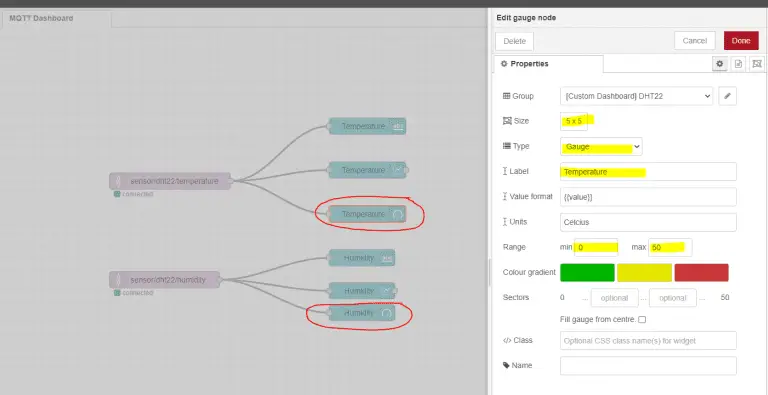
Task: Select the sensor/dht22/humidity MQTT node
Action: point(165,280)
